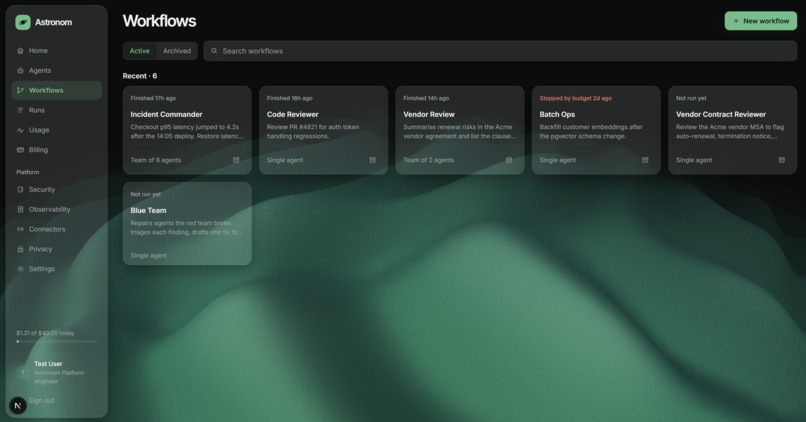
Task: Archive the Batch Ops workflow via its icon
Action: (645, 160)
